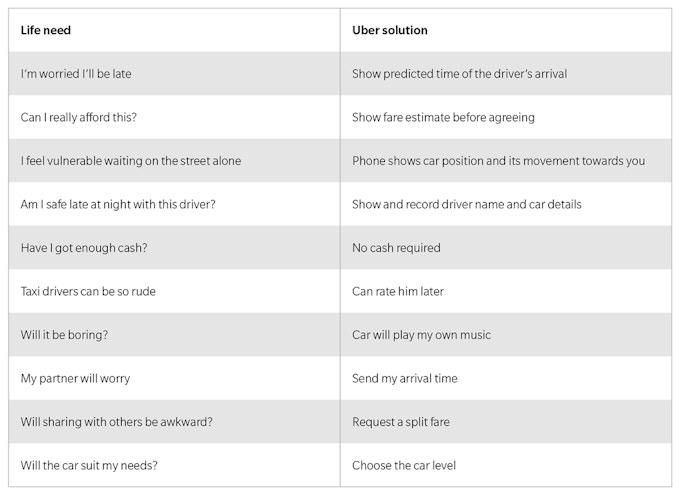Click the 'Send my arrival time' cell
Viewport: 680px width, 495px height.
(405, 379)
